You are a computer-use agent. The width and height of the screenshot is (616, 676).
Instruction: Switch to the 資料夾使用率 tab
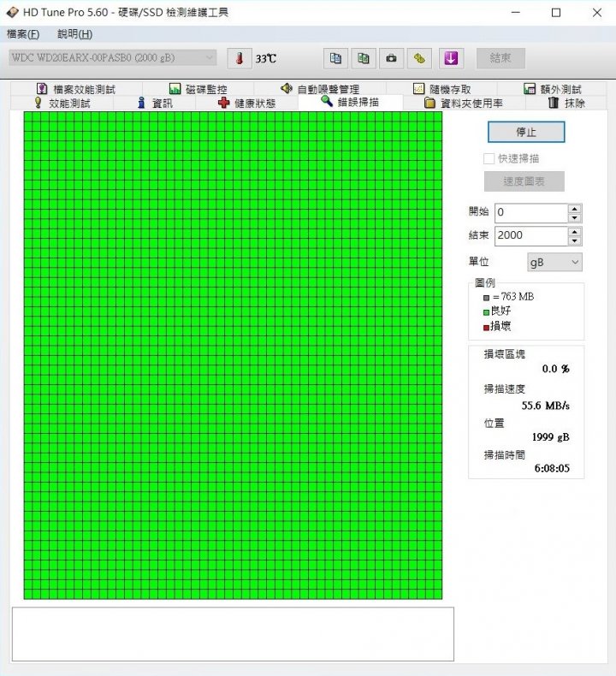[x=464, y=103]
